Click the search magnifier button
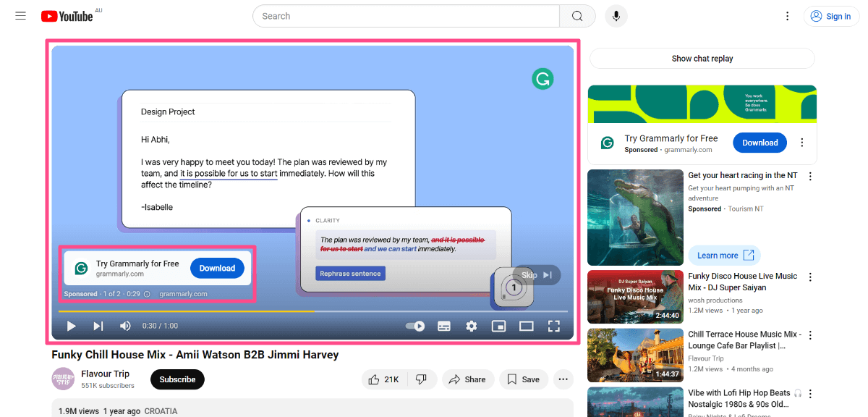 (x=577, y=16)
